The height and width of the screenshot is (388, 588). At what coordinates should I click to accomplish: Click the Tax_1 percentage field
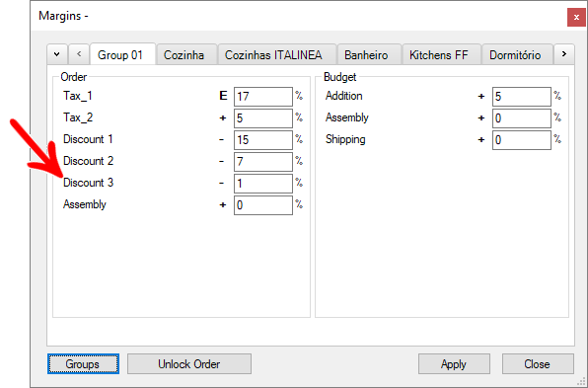(x=262, y=97)
